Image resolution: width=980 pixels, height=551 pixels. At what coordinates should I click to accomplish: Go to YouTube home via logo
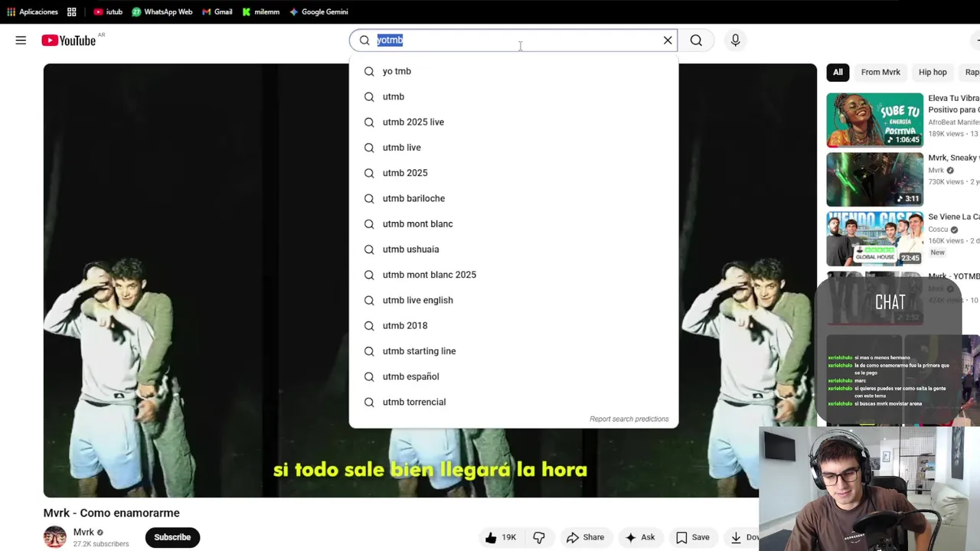tap(68, 41)
